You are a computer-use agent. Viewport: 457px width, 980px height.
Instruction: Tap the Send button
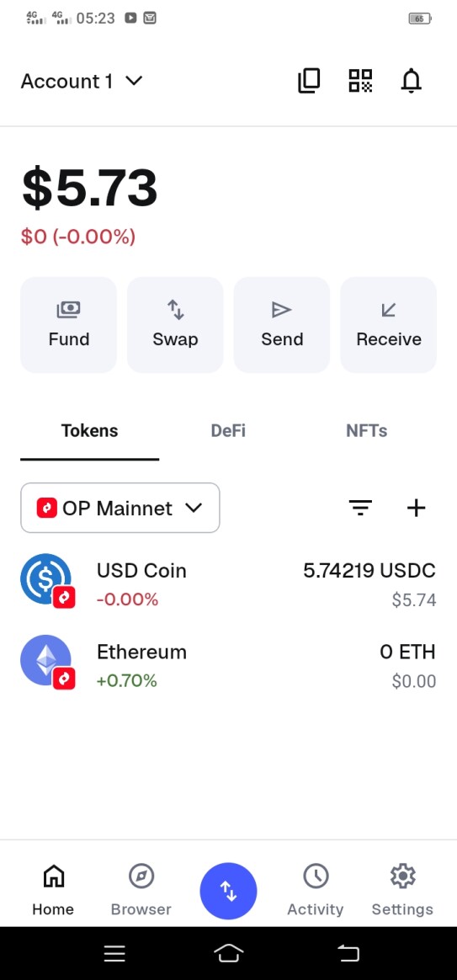coord(282,325)
